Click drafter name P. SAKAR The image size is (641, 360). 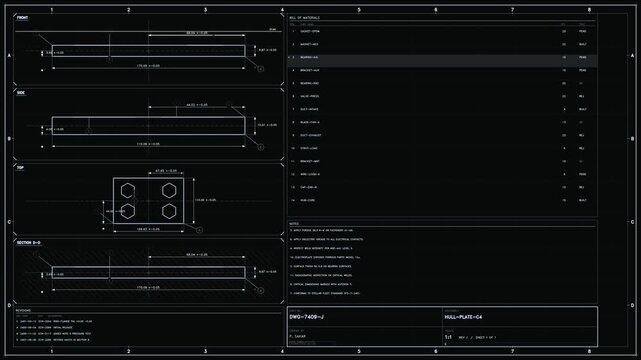pyautogui.click(x=297, y=336)
